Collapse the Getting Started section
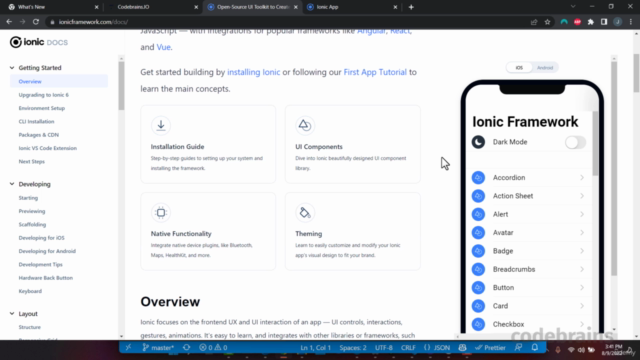This screenshot has width=640, height=360. pos(12,68)
